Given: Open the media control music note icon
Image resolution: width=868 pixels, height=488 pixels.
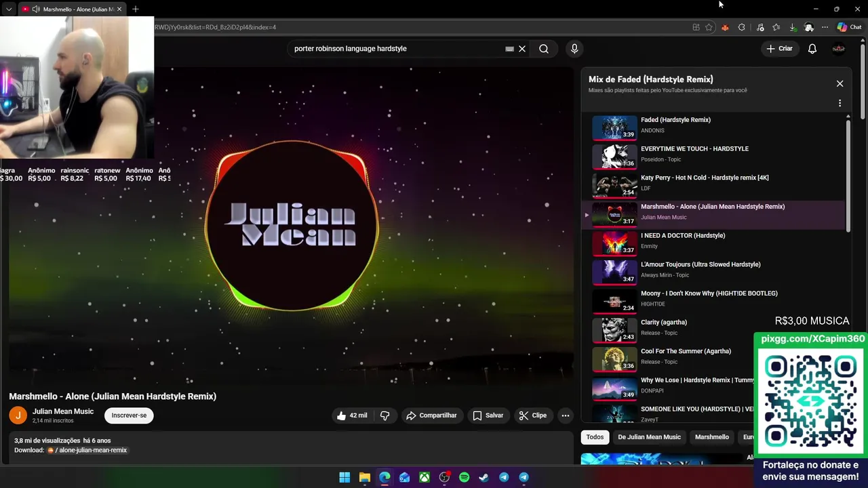Looking at the screenshot, I should click(x=759, y=27).
